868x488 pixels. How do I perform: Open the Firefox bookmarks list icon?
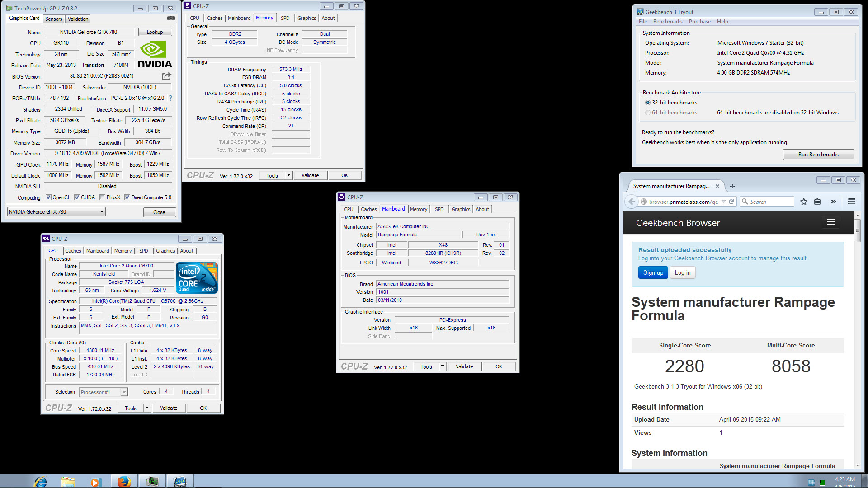817,202
